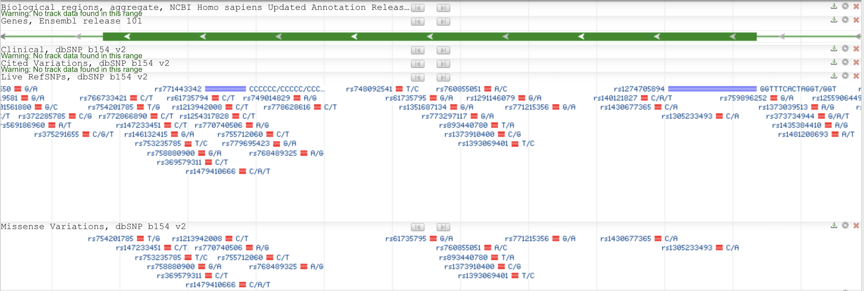Click rs1274705894 blue variant bar

click(712, 89)
